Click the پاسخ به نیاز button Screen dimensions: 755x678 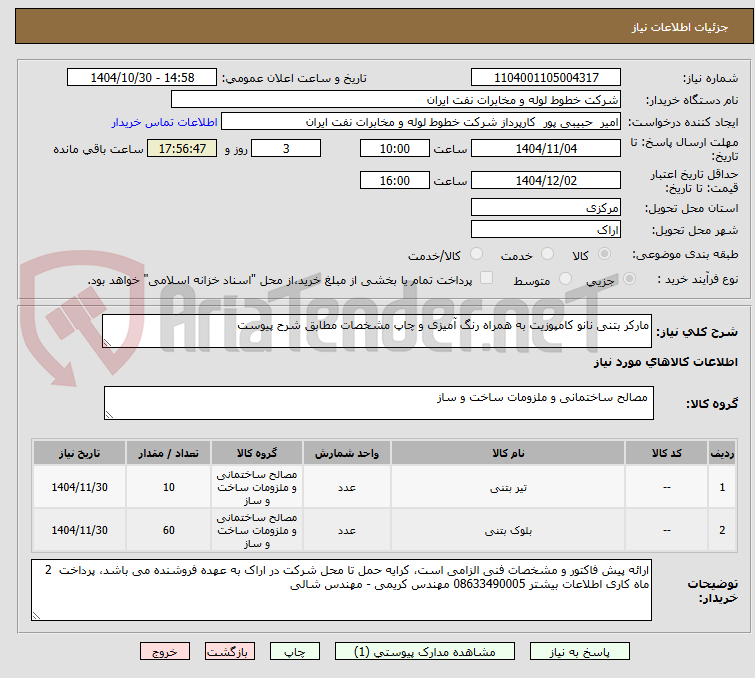[x=579, y=652]
